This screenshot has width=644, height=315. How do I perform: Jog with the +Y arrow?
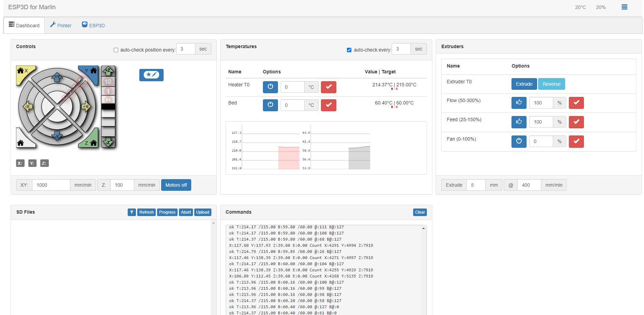[57, 77]
